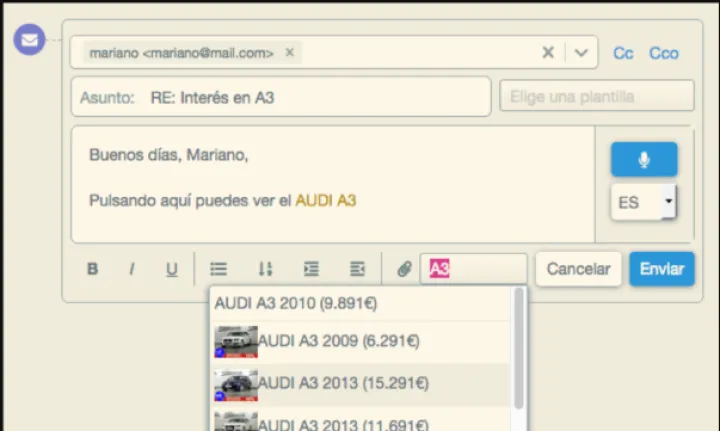
Task: Remove the mariano recipient chip
Action: coord(289,52)
